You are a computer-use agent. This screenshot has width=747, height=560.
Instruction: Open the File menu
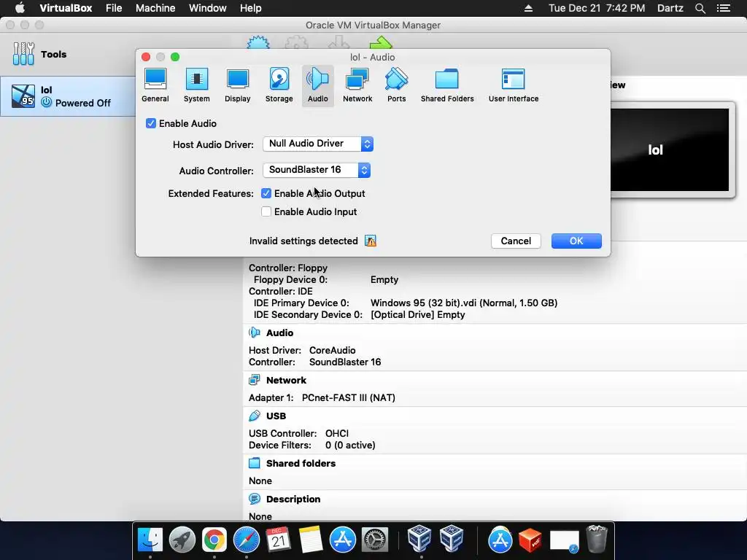[x=114, y=8]
